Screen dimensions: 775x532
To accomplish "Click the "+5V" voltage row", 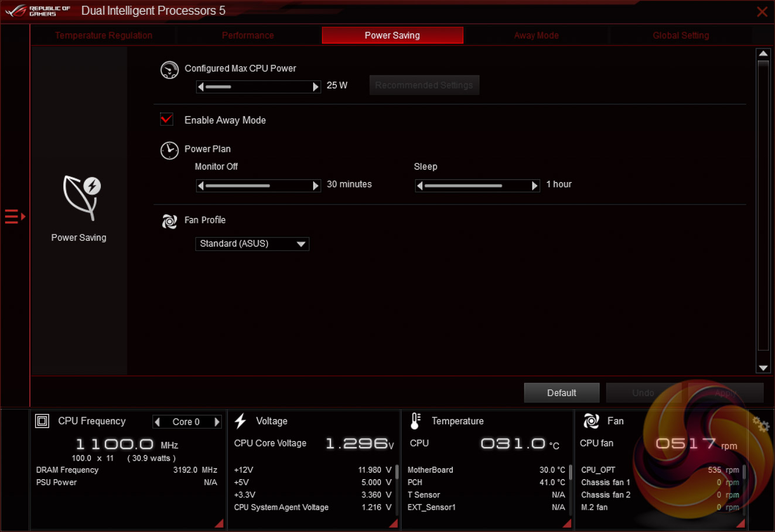I will click(313, 483).
